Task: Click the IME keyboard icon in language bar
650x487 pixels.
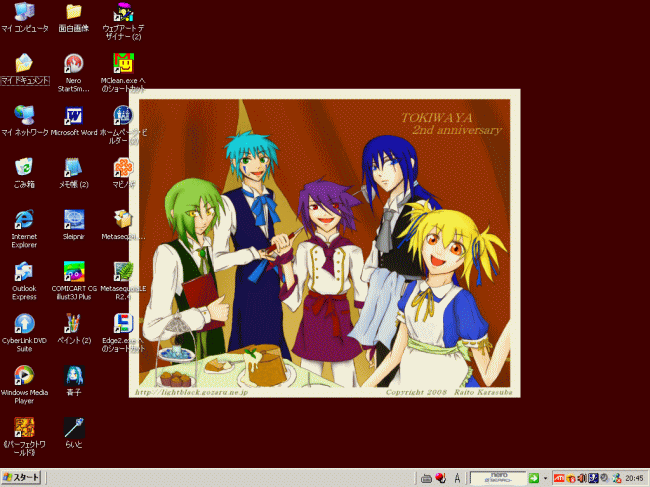Action: pos(426,478)
